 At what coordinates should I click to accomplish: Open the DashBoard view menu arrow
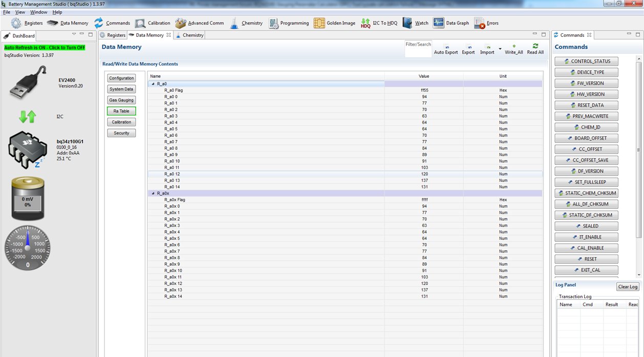[x=74, y=34]
